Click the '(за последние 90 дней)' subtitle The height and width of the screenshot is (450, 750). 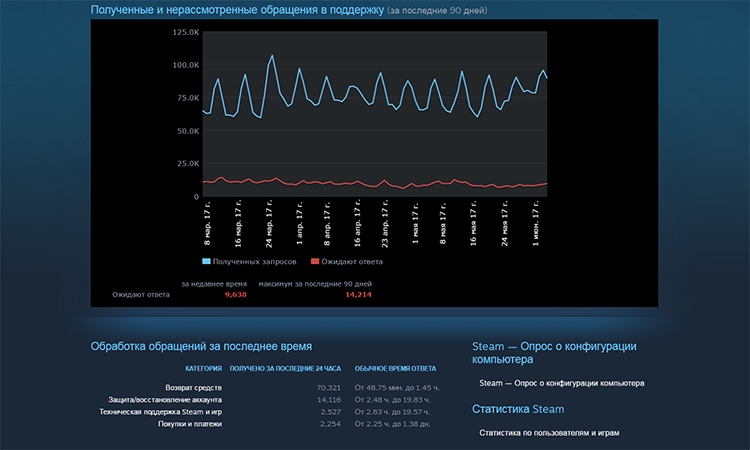[437, 11]
